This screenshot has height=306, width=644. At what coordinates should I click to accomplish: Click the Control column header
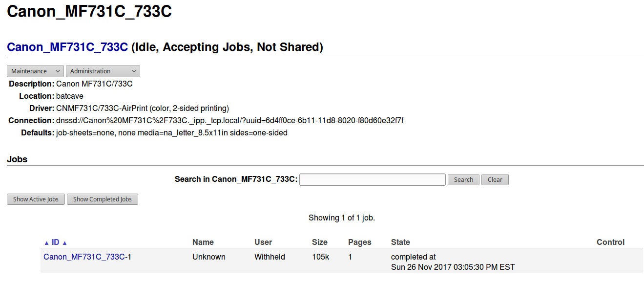tap(610, 242)
